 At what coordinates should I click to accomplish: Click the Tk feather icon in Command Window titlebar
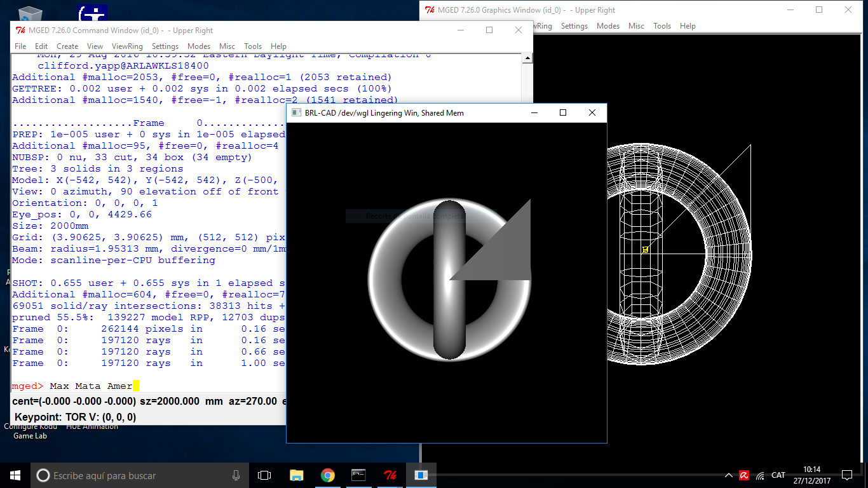pyautogui.click(x=20, y=30)
